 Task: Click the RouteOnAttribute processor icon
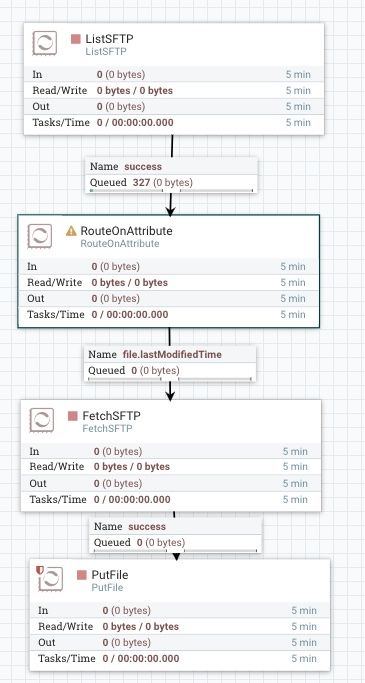(40, 236)
